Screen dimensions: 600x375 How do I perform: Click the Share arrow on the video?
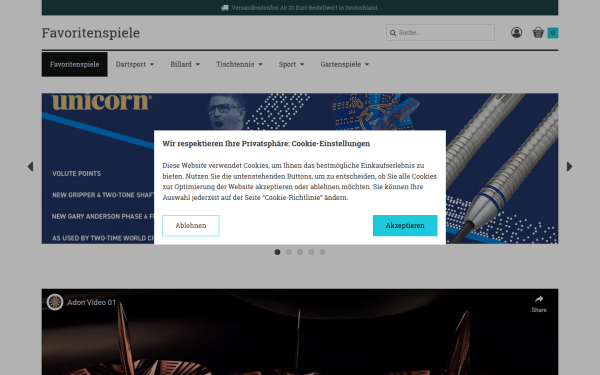pyautogui.click(x=539, y=299)
